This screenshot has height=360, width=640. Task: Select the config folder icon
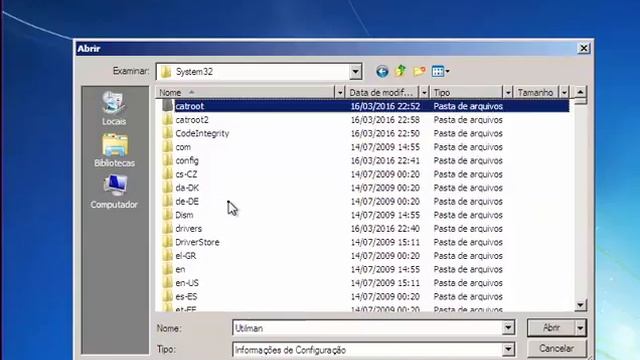(167, 160)
